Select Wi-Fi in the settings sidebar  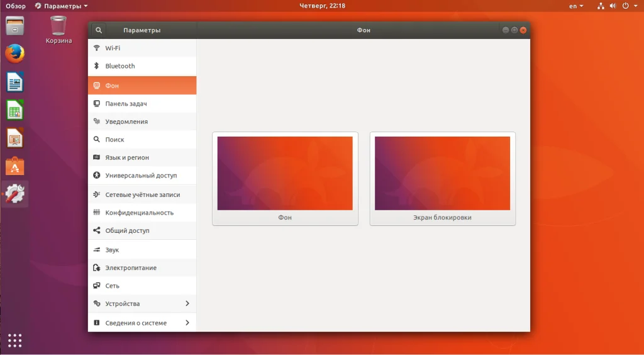point(142,48)
